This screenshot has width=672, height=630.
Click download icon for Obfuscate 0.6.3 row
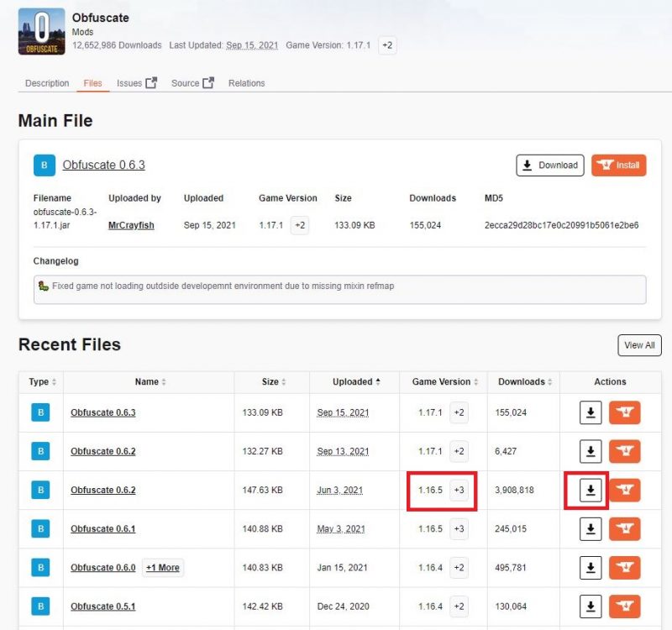click(591, 412)
